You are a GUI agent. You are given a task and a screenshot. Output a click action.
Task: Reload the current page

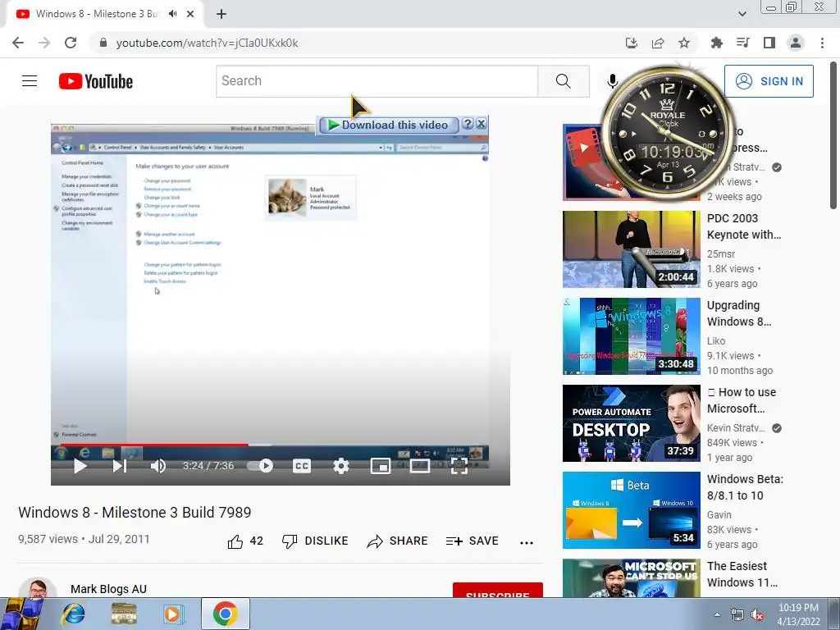[71, 43]
